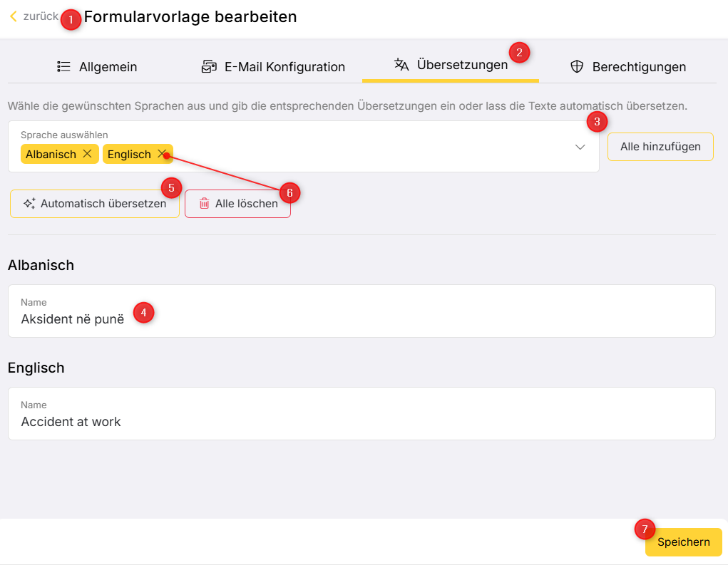Click the zurück link text

click(x=40, y=16)
